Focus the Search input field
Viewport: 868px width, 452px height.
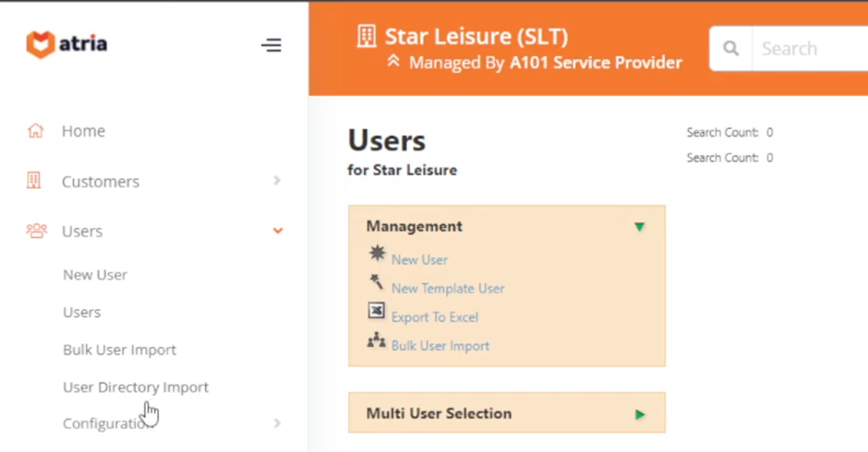(809, 48)
